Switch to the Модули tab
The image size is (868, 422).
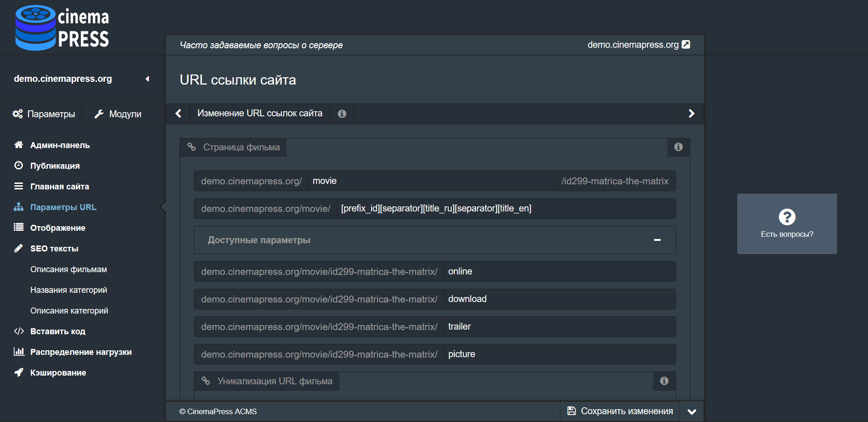(x=123, y=114)
